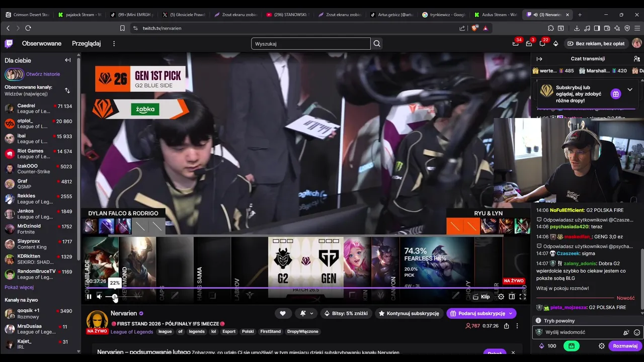Viewport: 644px width, 362px height.
Task: Open Caedrel channel in sidebar
Action: 38,109
